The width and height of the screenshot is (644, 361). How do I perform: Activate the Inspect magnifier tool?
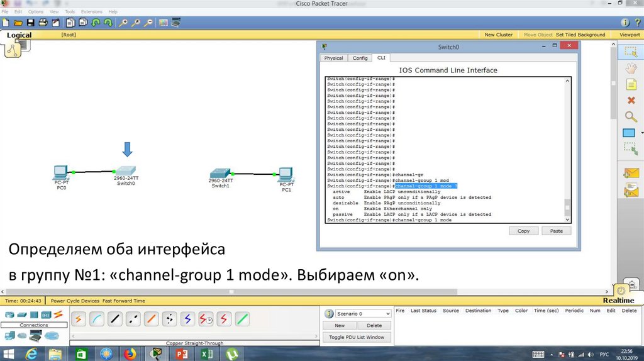click(x=631, y=116)
